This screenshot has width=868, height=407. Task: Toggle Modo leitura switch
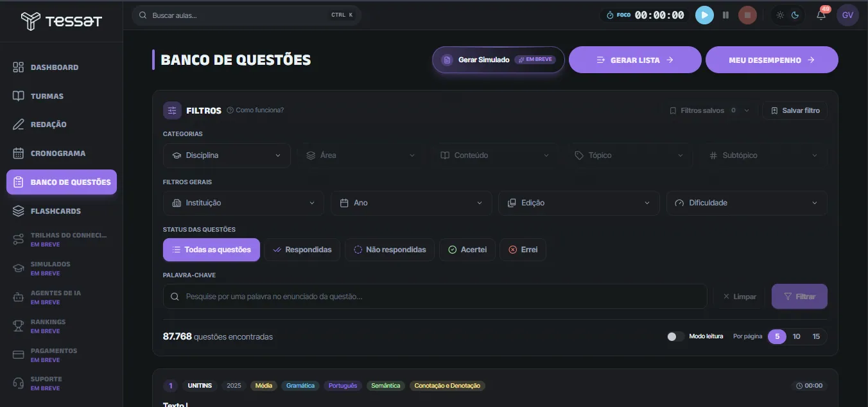(x=675, y=336)
